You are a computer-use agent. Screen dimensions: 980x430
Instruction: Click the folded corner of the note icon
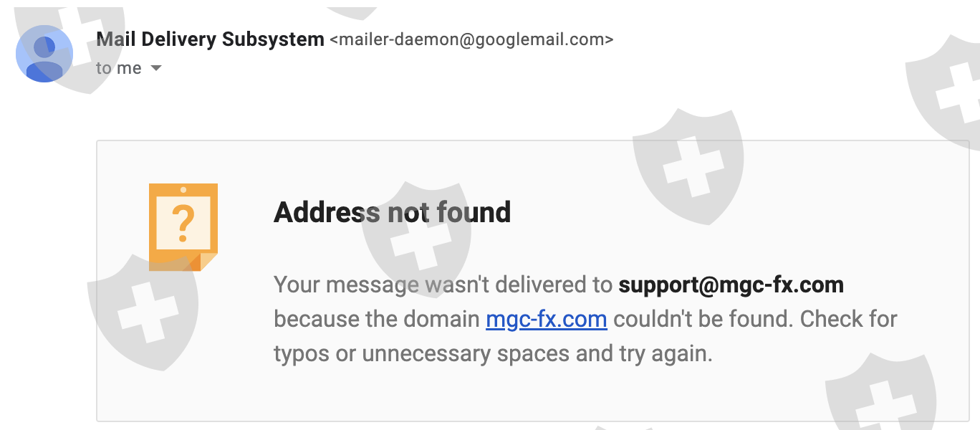tap(208, 261)
